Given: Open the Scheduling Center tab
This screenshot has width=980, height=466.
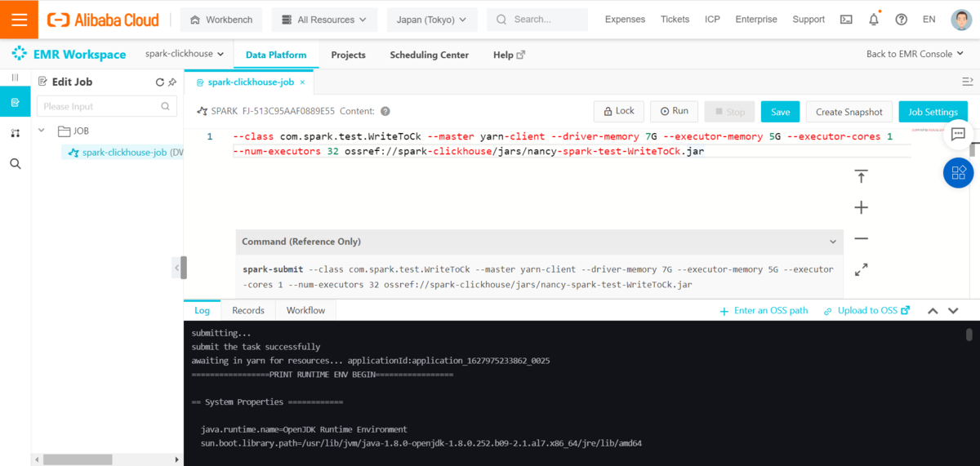Looking at the screenshot, I should click(430, 55).
